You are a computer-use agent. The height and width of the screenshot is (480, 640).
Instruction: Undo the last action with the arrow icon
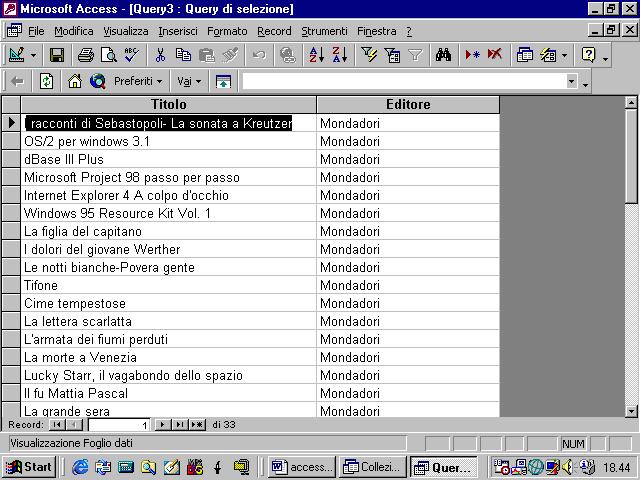(x=259, y=55)
